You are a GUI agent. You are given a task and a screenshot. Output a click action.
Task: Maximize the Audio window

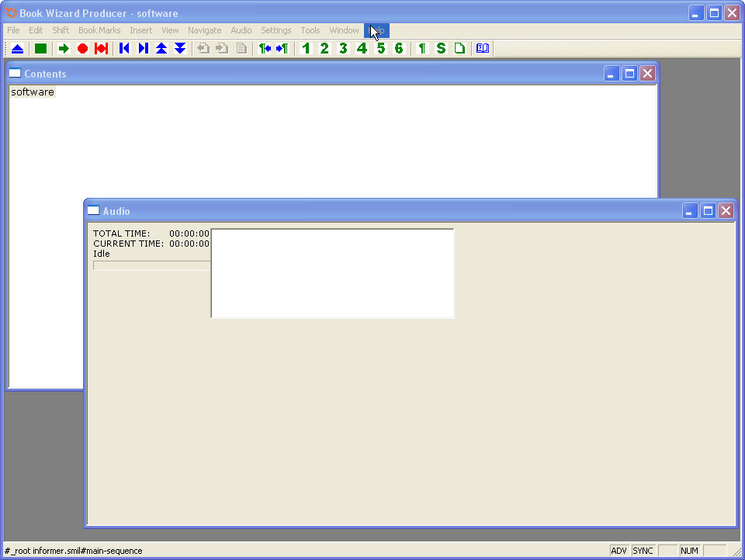click(708, 210)
